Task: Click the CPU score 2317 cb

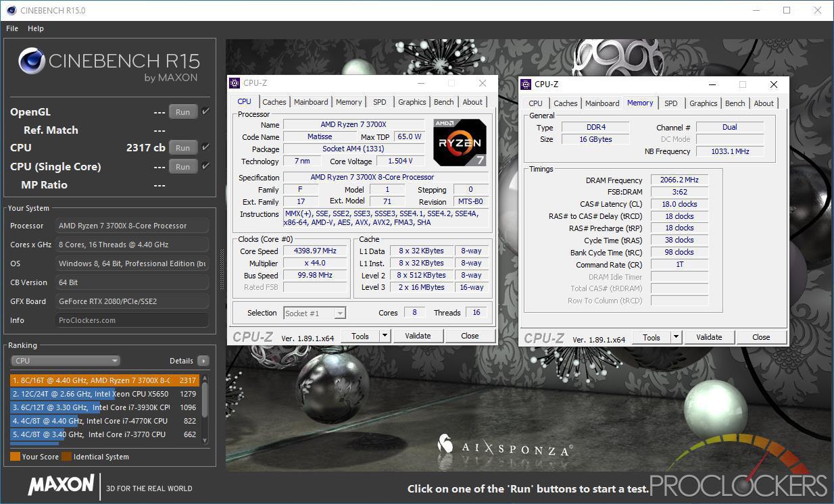Action: tap(145, 147)
